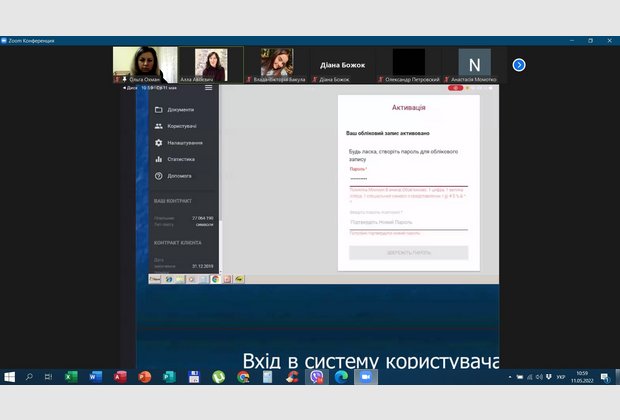Screen dimensions: 620x420
Task: Open Google Chrome from the Windows taskbar
Action: (243, 377)
